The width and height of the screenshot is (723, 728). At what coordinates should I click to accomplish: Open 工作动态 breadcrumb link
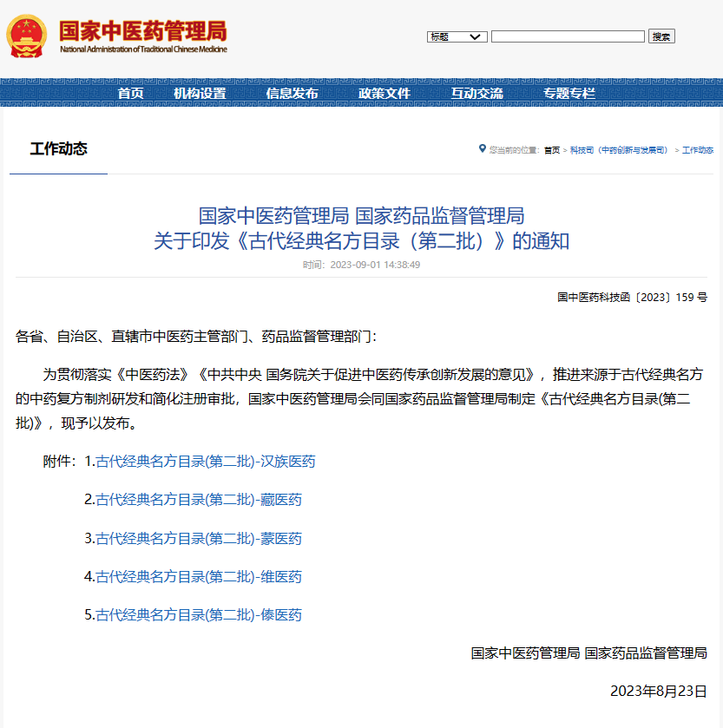click(x=698, y=150)
